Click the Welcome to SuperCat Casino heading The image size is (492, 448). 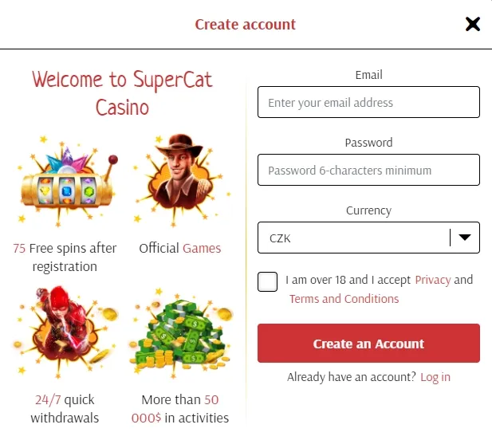122,92
